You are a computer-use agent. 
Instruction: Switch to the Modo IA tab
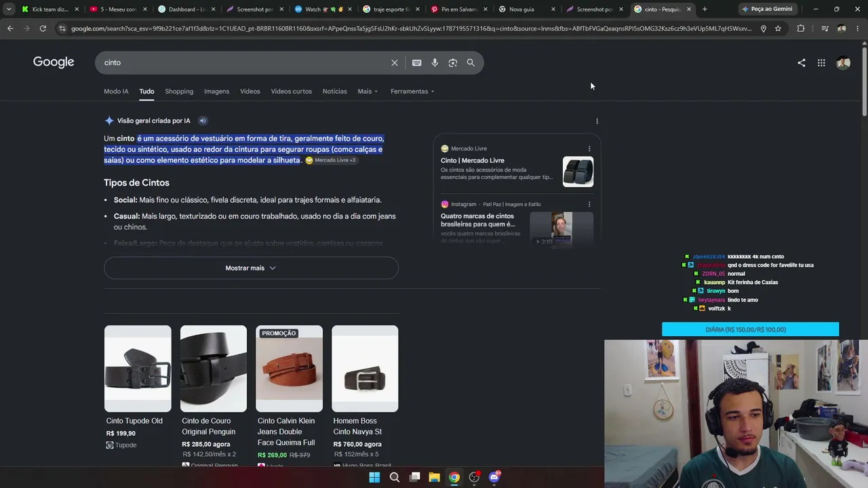(x=116, y=91)
